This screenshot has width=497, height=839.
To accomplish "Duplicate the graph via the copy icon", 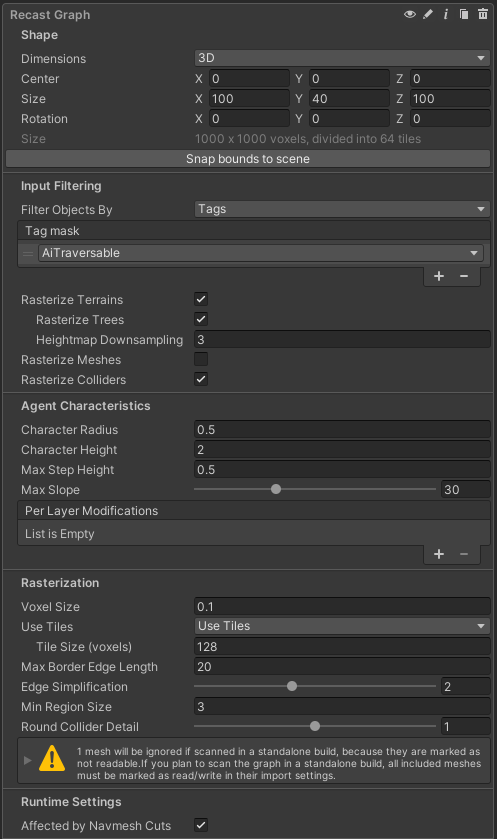I will 464,14.
